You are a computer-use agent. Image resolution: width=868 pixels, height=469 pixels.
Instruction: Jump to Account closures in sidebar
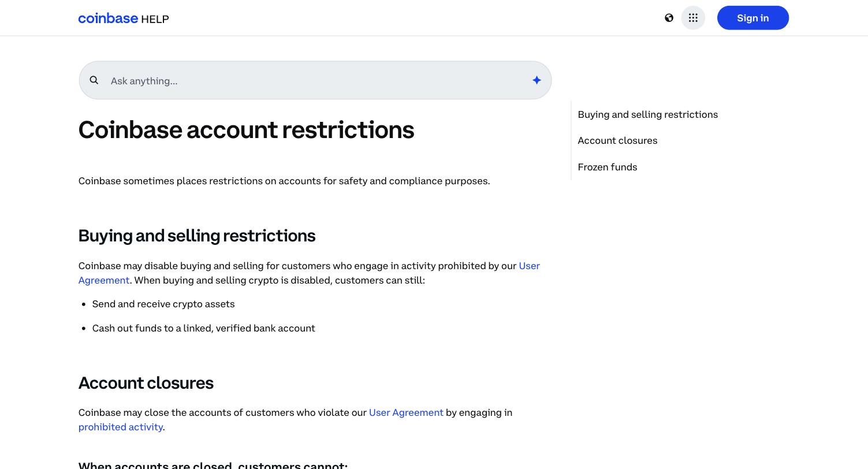click(617, 140)
